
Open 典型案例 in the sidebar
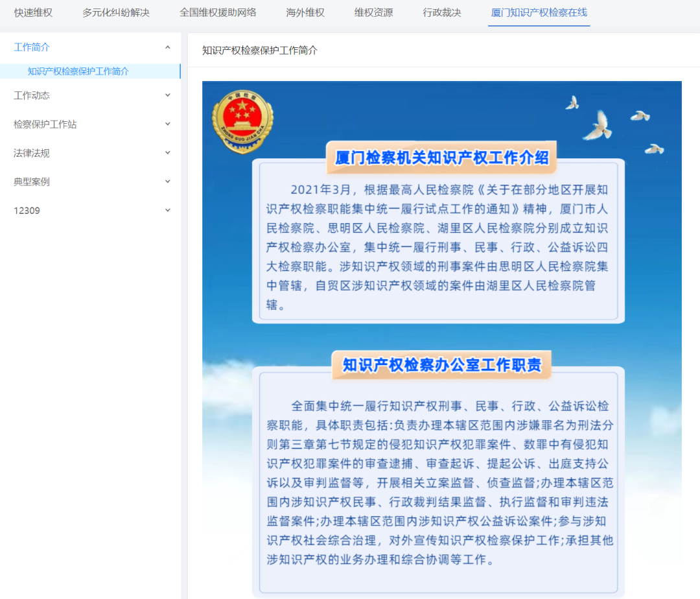32,182
